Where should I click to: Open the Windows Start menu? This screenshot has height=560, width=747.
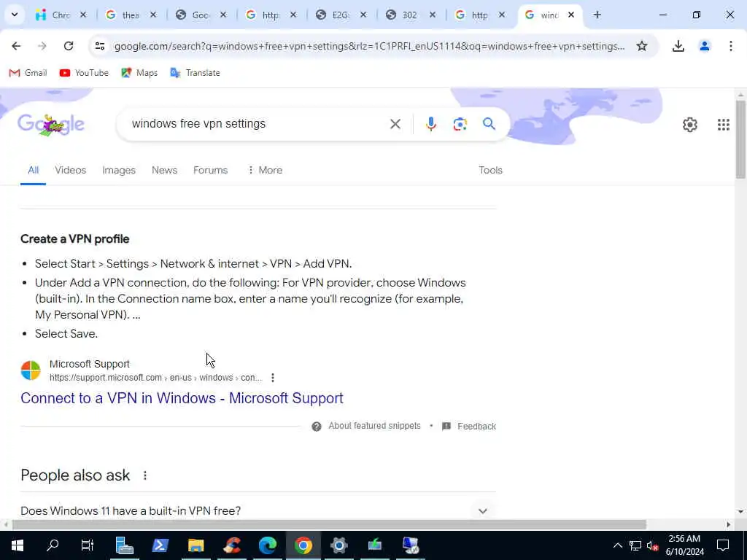click(18, 545)
